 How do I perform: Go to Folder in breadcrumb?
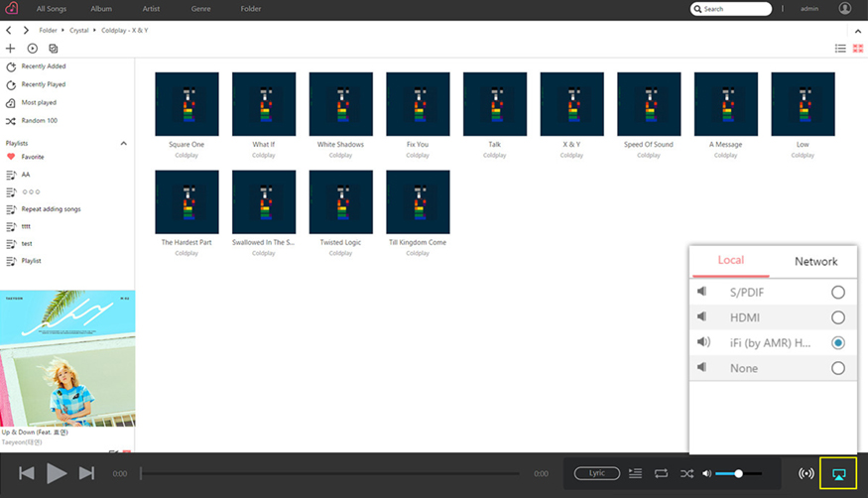(x=49, y=31)
